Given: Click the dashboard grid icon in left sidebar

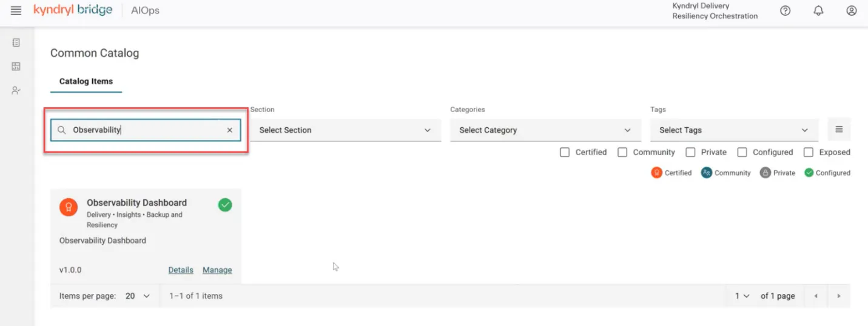Looking at the screenshot, I should [x=16, y=66].
